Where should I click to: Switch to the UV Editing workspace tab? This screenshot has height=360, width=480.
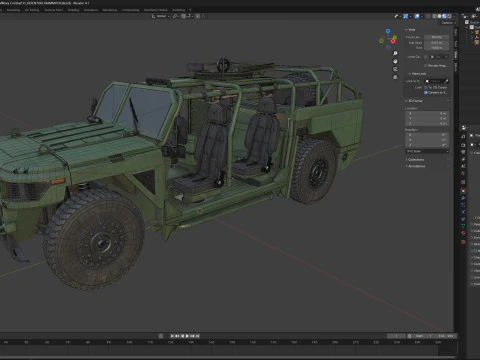pos(32,10)
